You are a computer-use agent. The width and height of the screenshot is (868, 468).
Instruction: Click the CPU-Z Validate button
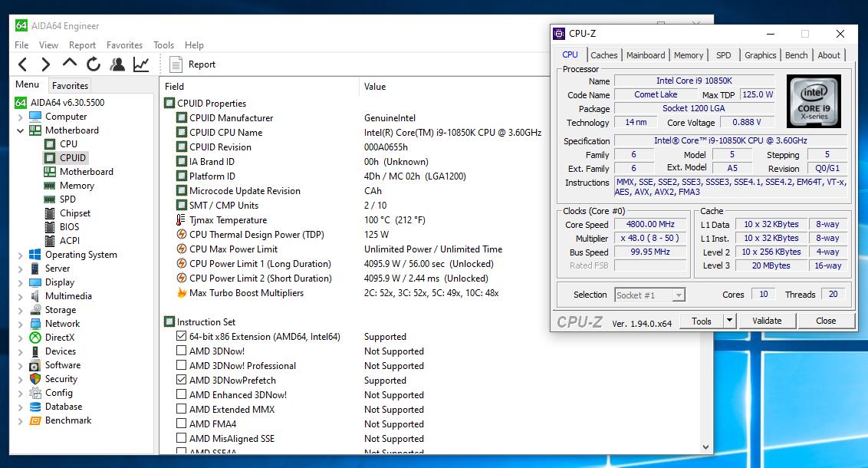point(767,321)
